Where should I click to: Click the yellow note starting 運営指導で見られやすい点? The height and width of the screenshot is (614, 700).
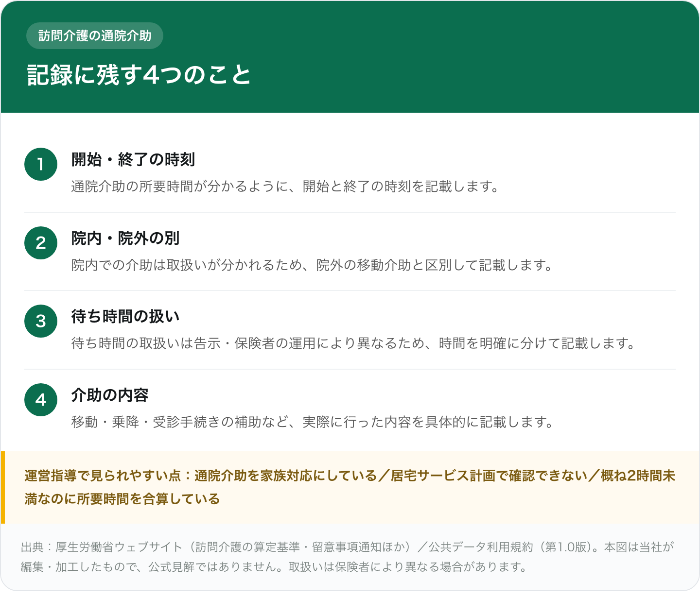click(350, 487)
